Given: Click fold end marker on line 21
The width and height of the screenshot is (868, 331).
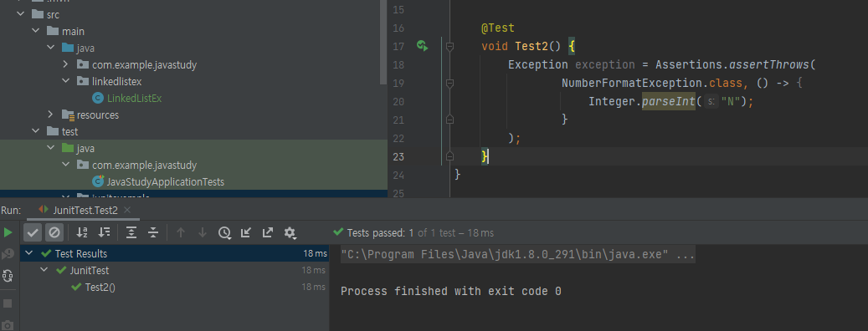Looking at the screenshot, I should point(449,120).
